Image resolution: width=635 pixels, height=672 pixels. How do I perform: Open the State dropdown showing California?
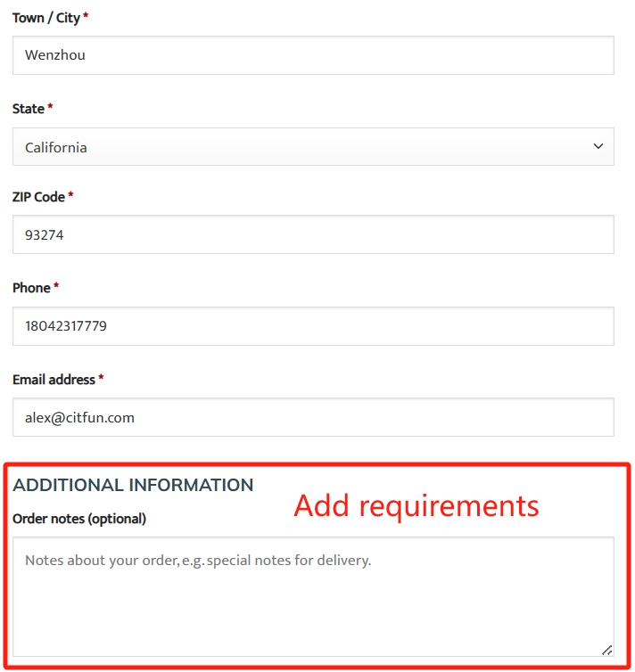click(x=312, y=147)
